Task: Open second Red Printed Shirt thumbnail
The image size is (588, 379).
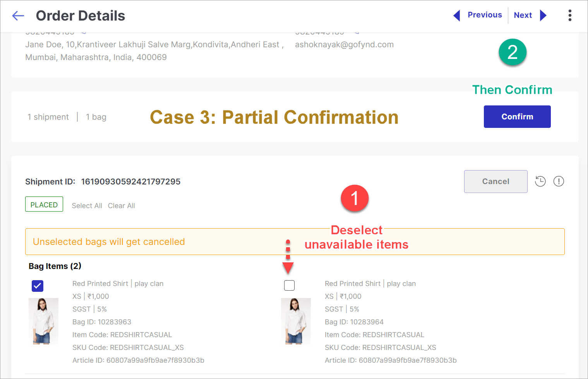Action: pos(296,321)
